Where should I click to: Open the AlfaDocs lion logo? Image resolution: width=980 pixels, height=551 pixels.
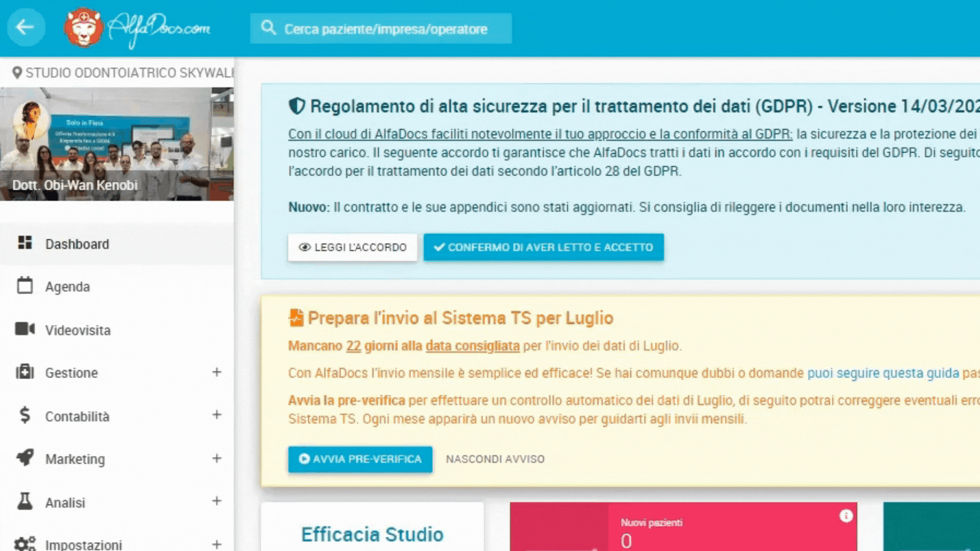(84, 28)
